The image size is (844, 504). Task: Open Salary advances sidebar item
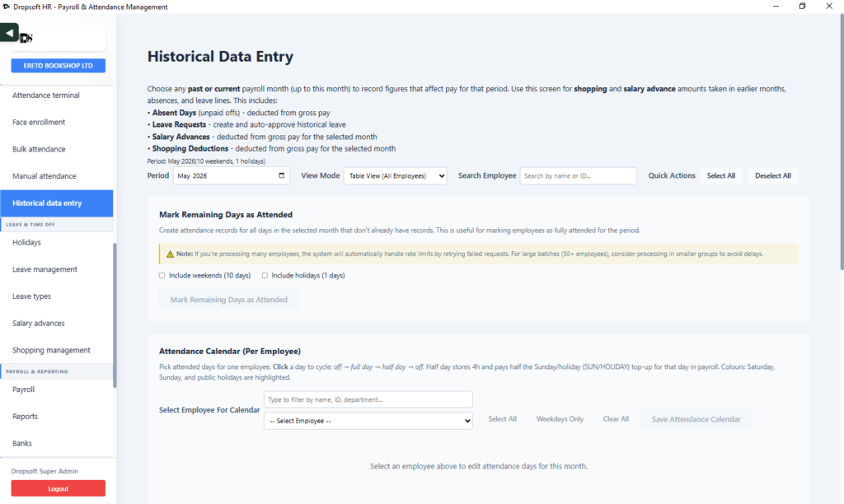[x=38, y=324]
